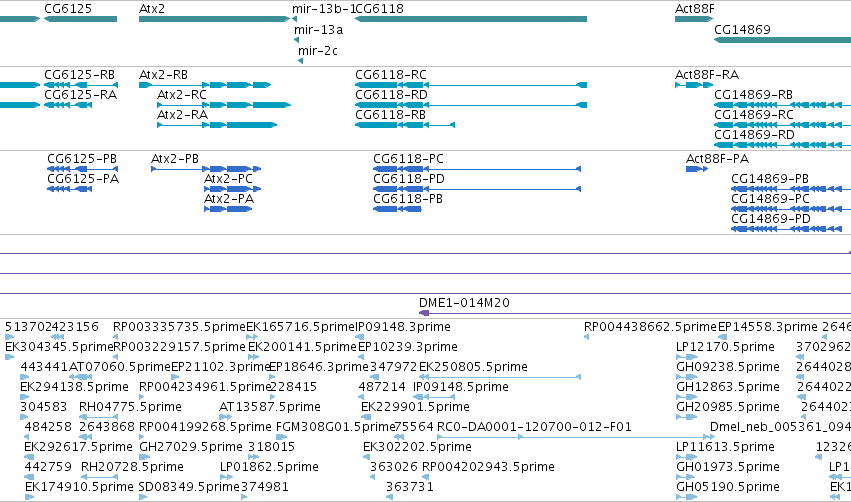Open the AT13587.5prime EST label
Viewport: 851px width, 502px height.
[x=270, y=406]
